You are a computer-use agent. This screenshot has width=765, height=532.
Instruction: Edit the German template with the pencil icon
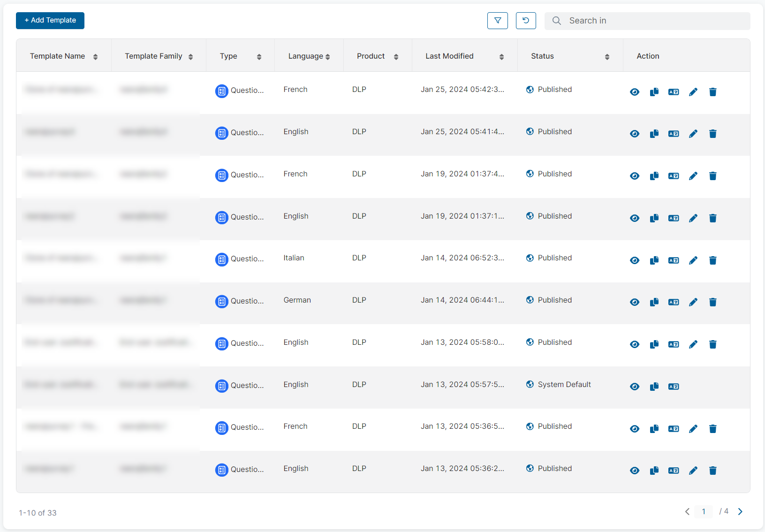click(693, 302)
